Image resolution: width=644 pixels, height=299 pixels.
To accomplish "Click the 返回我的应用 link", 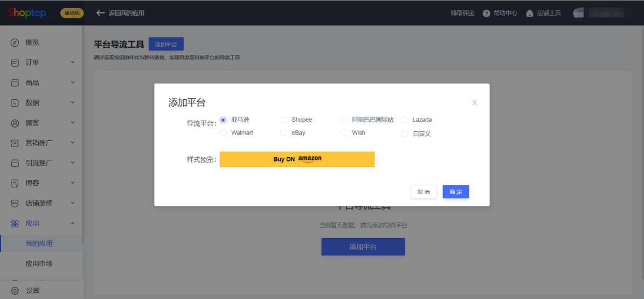I will (127, 13).
